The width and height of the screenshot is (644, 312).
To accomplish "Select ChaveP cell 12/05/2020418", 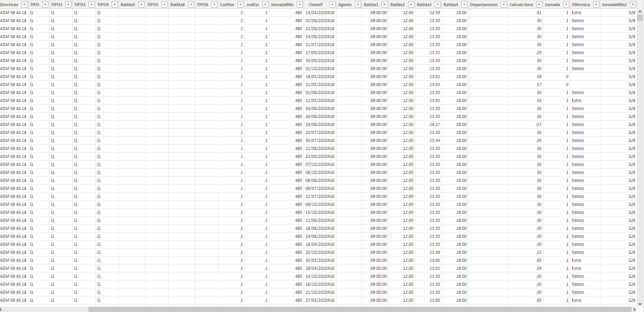I will click(x=320, y=100).
